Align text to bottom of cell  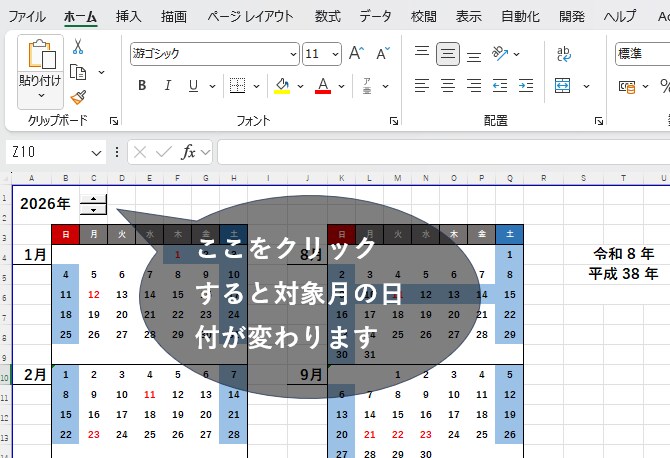click(473, 56)
